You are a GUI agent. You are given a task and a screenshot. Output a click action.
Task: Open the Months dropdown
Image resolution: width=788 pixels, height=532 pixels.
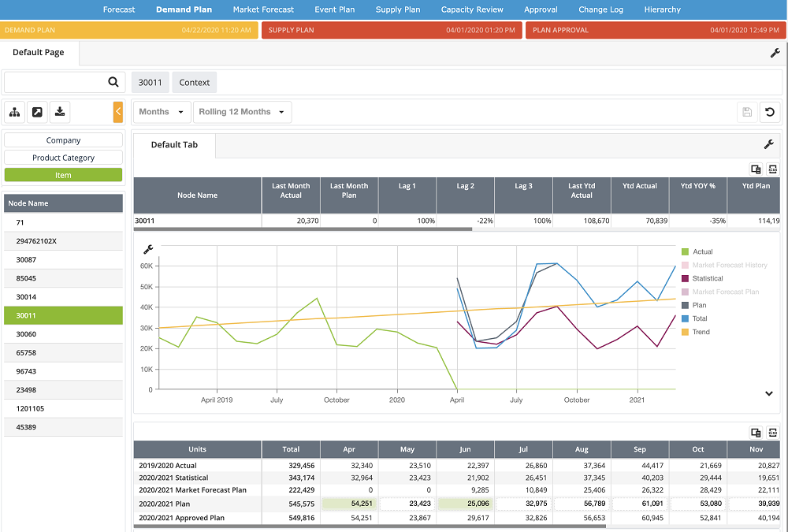pyautogui.click(x=161, y=112)
